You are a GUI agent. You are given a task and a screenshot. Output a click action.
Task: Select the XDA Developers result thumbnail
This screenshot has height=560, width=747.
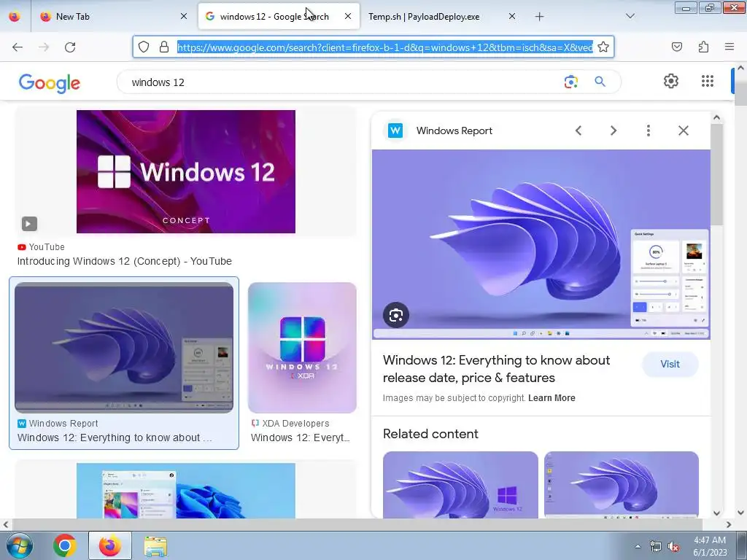[302, 348]
